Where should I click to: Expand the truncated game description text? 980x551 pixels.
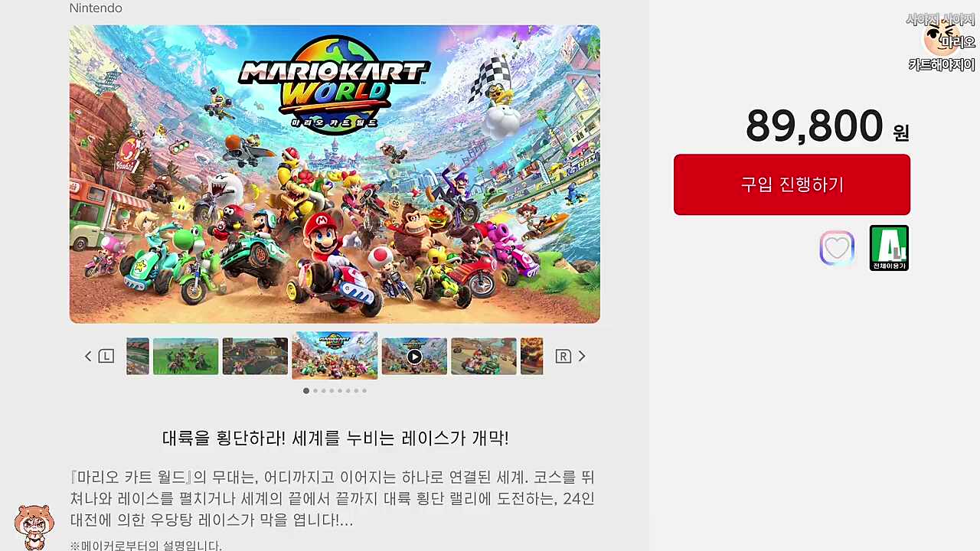pyautogui.click(x=332, y=499)
